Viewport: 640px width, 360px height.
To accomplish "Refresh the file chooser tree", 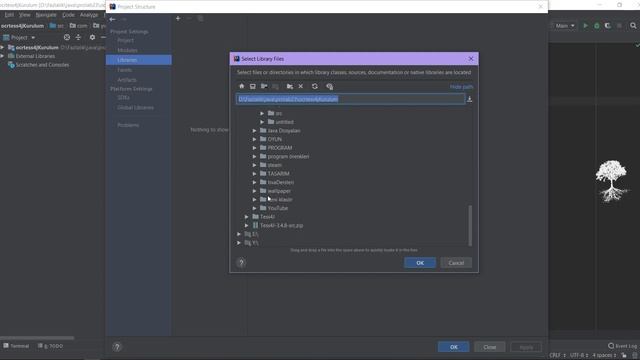I will click(x=315, y=87).
